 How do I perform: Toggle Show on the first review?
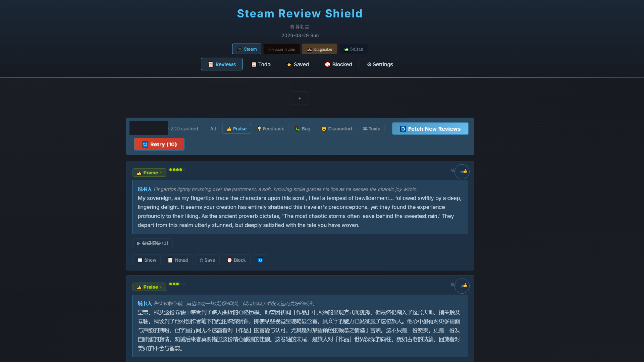point(147,260)
